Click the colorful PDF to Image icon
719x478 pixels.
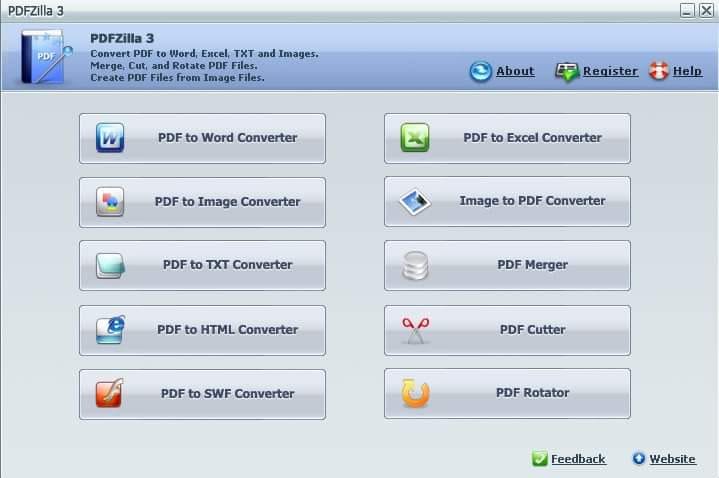click(110, 201)
